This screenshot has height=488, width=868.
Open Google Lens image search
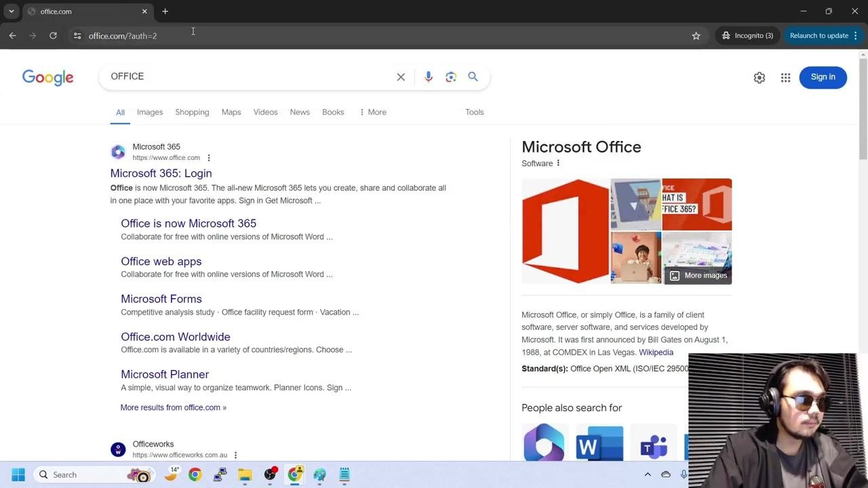[x=451, y=77]
